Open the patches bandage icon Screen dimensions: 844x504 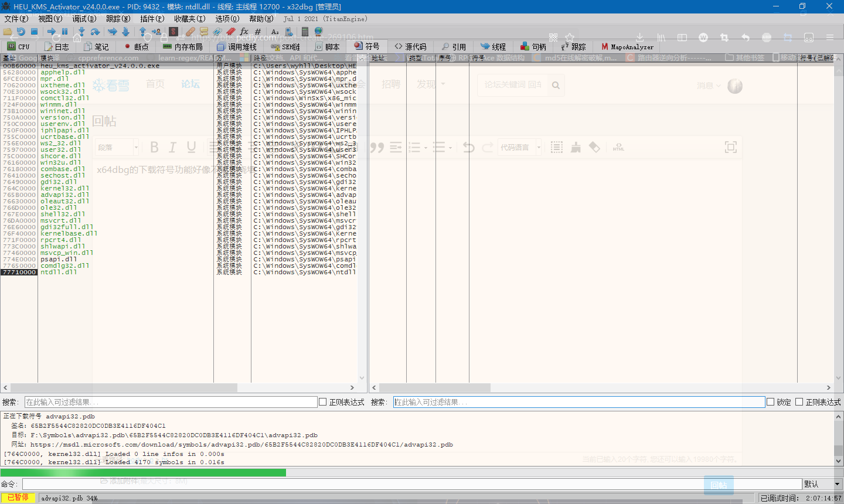[x=190, y=32]
